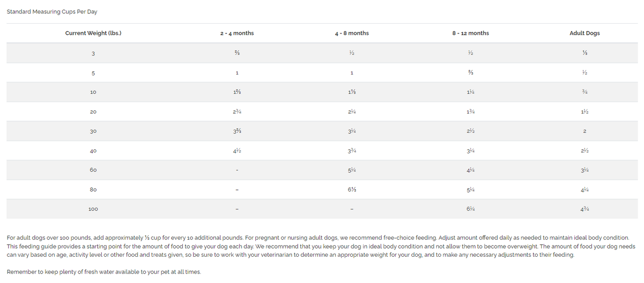The image size is (644, 283).
Task: Click 4-8 months amount for 80 lbs
Action: tap(352, 190)
